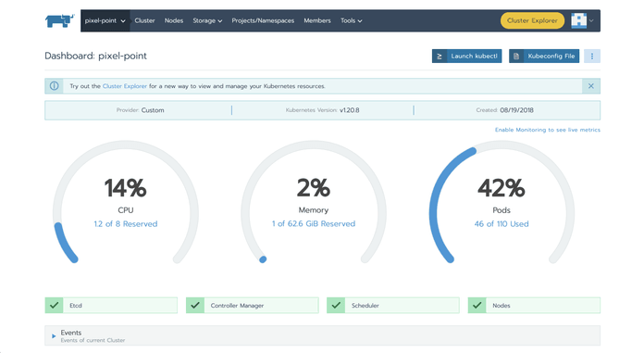Click the Scheduler status checkmark icon
The image size is (644, 353).
coord(336,305)
